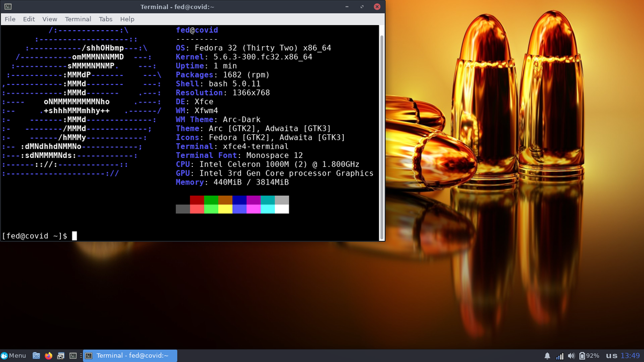Close the Terminal window
Screen dimensions: 644x362
pyautogui.click(x=377, y=7)
